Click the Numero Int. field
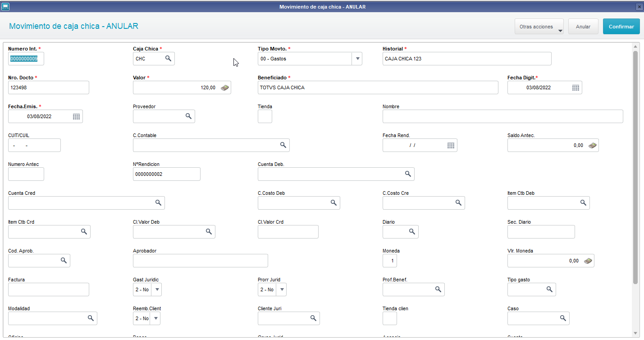Screen dimensions: 644x340 pos(26,59)
